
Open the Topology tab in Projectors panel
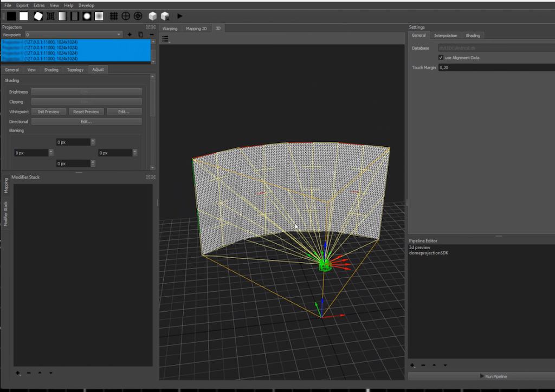tap(75, 70)
